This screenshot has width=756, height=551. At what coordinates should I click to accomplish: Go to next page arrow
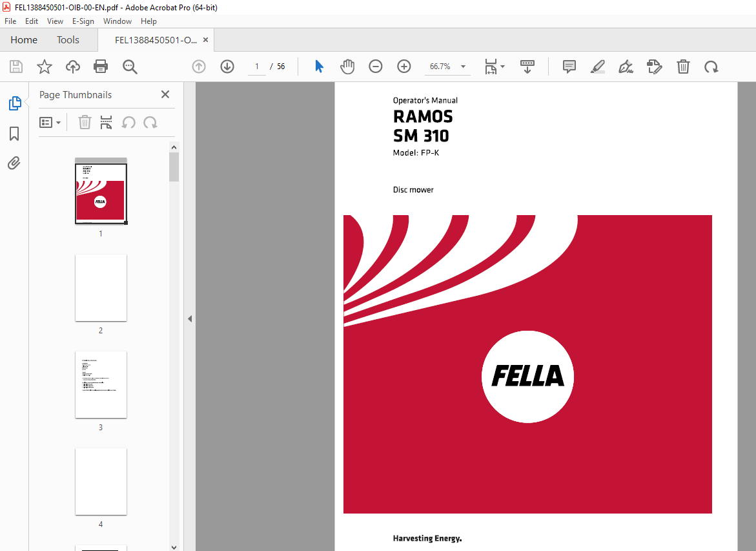227,67
